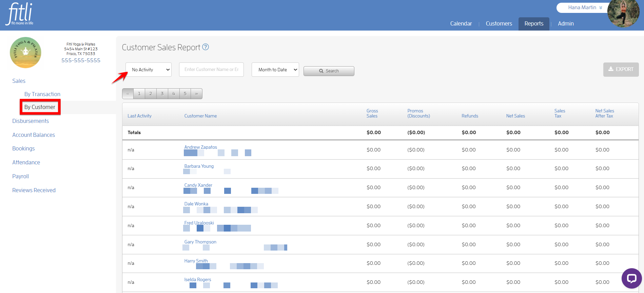Go to page 3 of results
644x293 pixels.
point(162,94)
